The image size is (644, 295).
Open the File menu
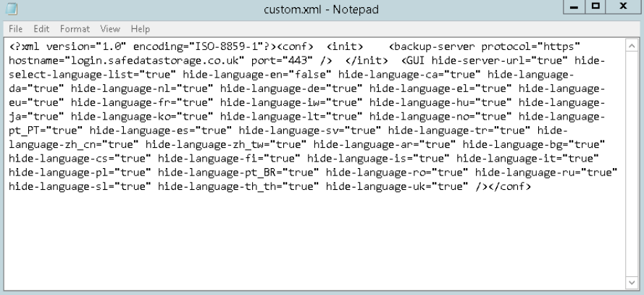coord(16,29)
